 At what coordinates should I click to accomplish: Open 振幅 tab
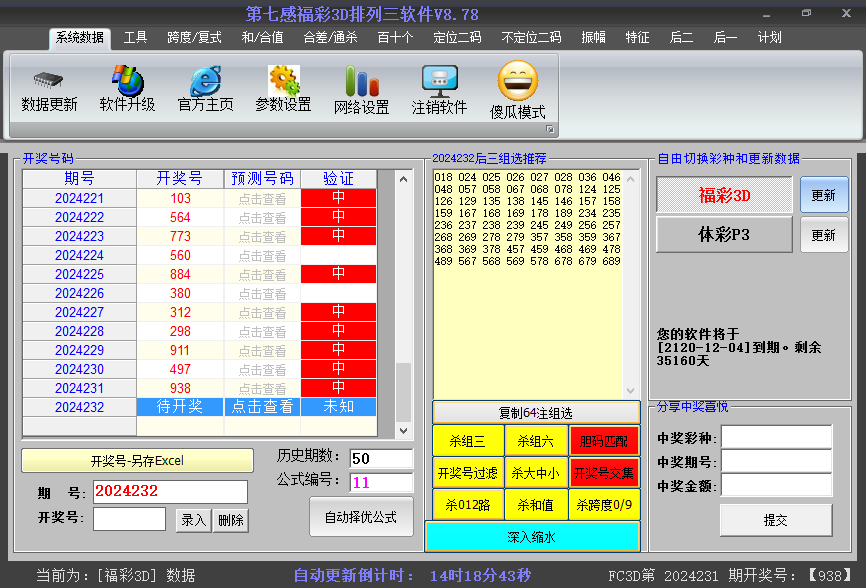[593, 38]
